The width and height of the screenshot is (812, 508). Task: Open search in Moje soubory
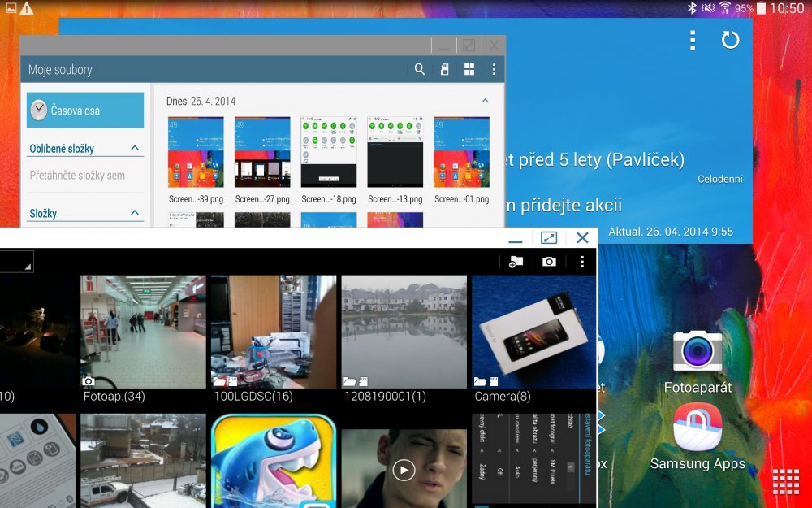click(419, 69)
